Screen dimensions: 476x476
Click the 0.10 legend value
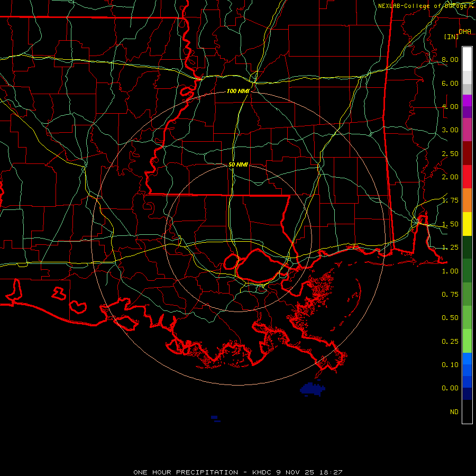coord(450,365)
